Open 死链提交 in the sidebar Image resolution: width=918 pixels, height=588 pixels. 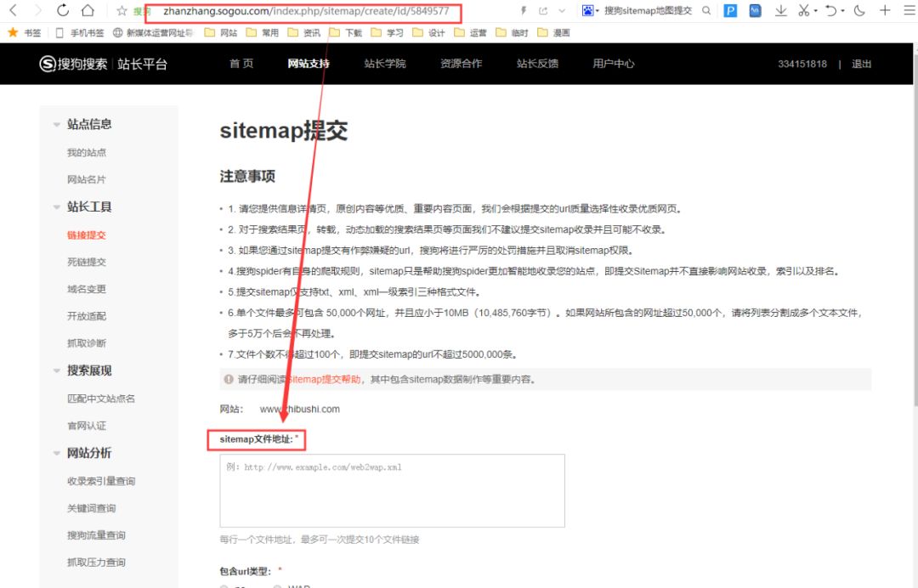coord(87,262)
